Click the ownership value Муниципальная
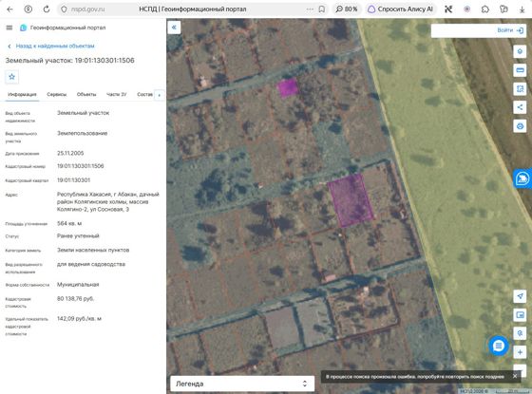The height and width of the screenshot is (394, 532). click(x=78, y=285)
